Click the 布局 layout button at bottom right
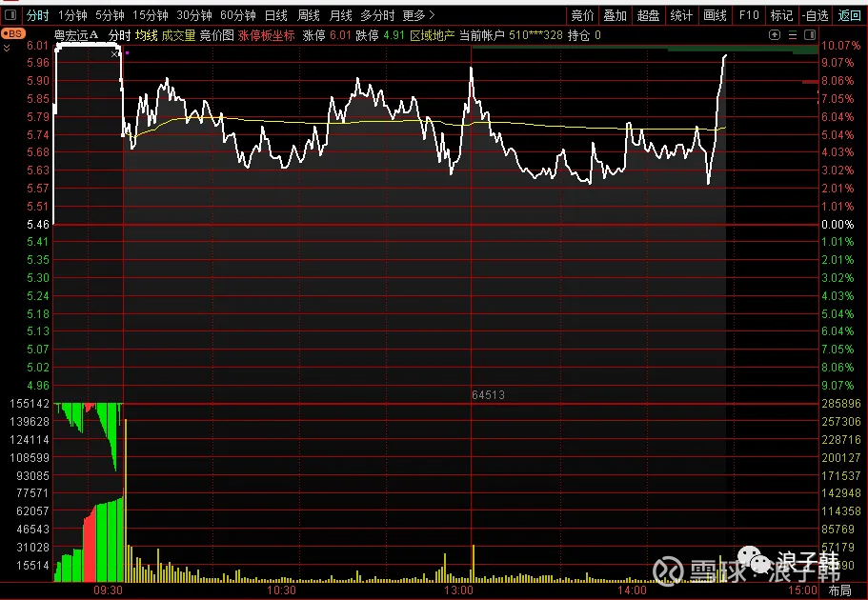Viewport: 868px width, 600px height. coord(839,590)
